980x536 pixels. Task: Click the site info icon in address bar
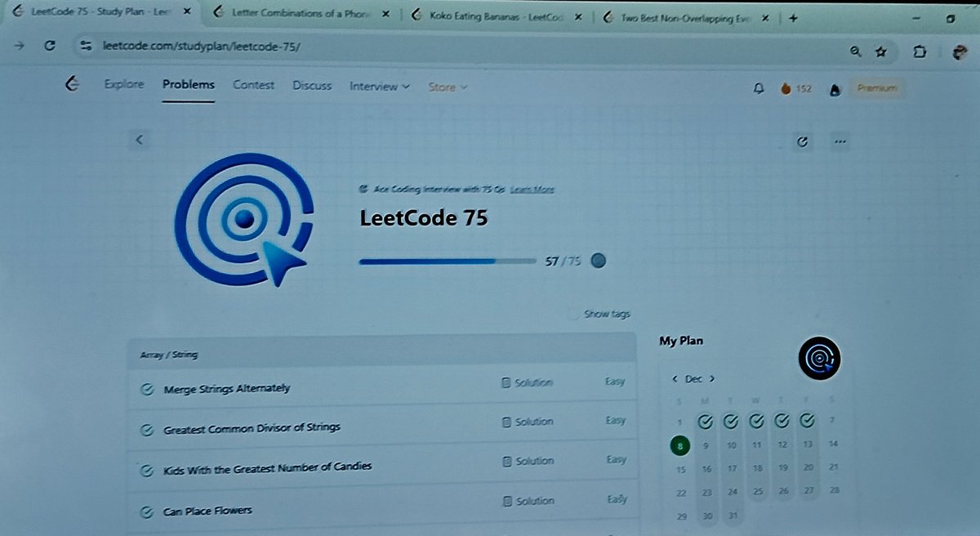[87, 47]
